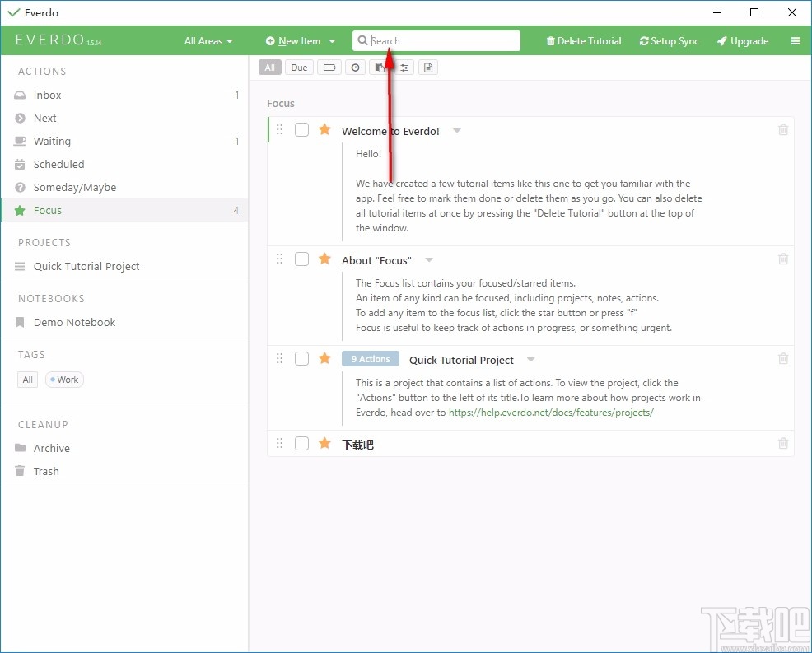The height and width of the screenshot is (653, 812).
Task: Click New Item button
Action: click(294, 41)
